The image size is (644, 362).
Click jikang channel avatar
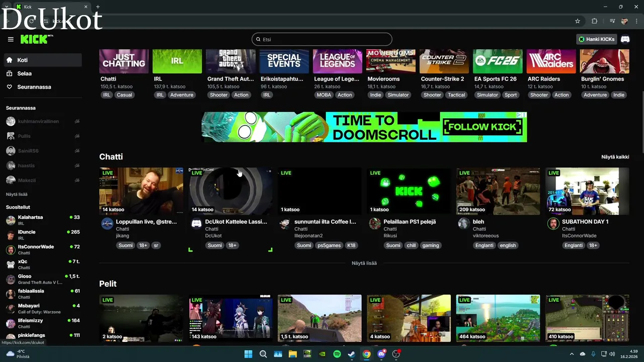pos(107,224)
